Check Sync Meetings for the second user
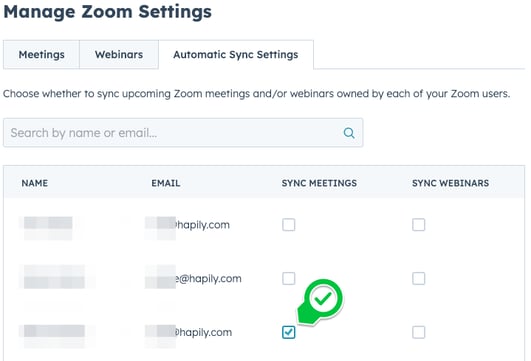 [x=289, y=278]
